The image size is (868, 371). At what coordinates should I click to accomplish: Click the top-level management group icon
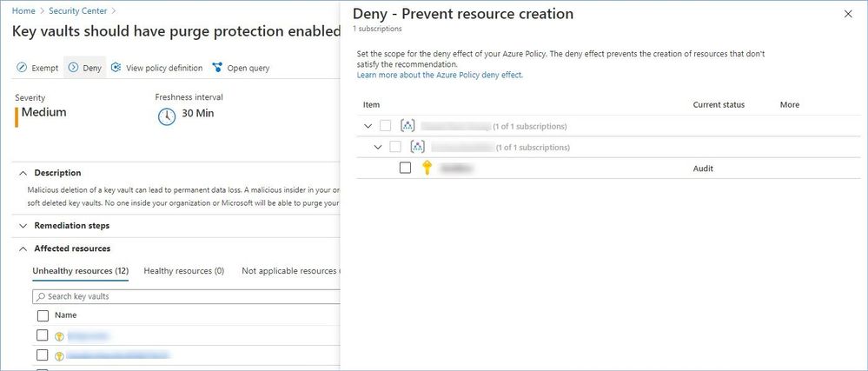click(x=407, y=126)
